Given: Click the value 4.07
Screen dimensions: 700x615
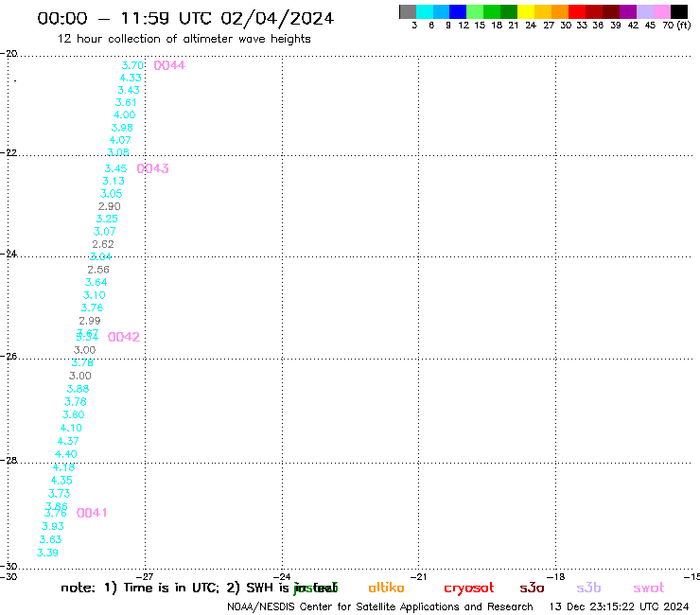Looking at the screenshot, I should coord(120,140).
